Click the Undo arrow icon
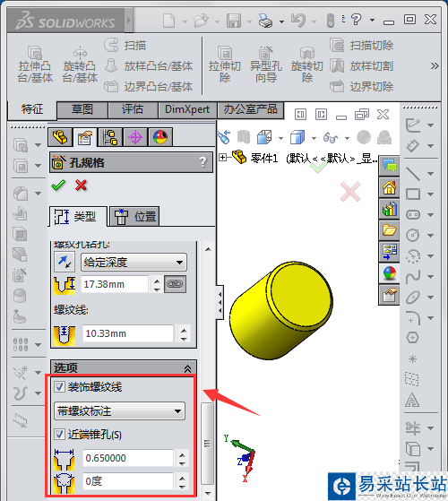 tap(298, 20)
